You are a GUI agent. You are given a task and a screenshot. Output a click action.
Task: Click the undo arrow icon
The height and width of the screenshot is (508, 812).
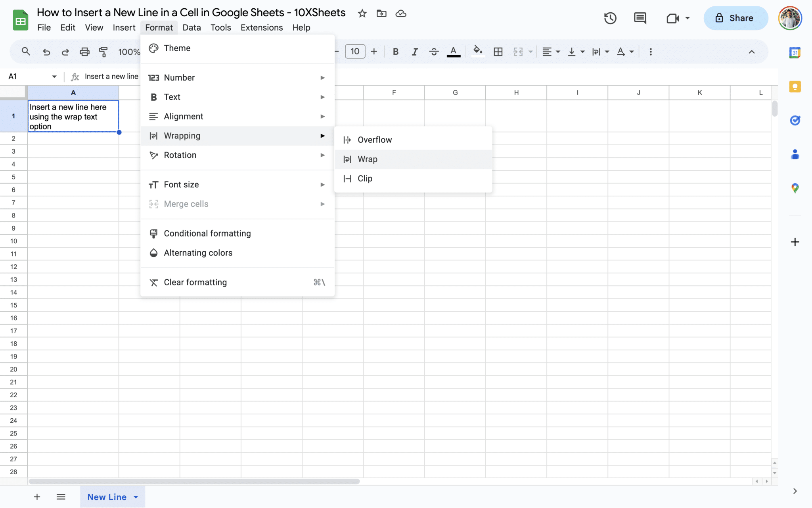[46, 52]
